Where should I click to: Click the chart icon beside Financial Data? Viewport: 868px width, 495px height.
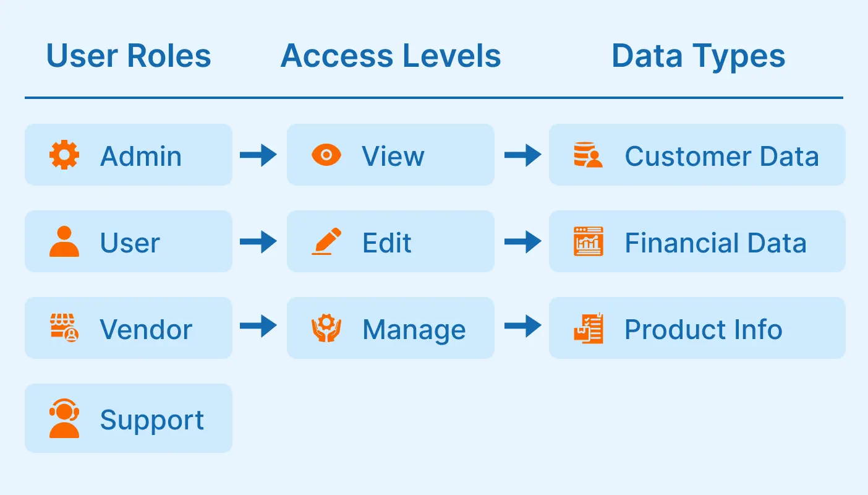click(588, 241)
